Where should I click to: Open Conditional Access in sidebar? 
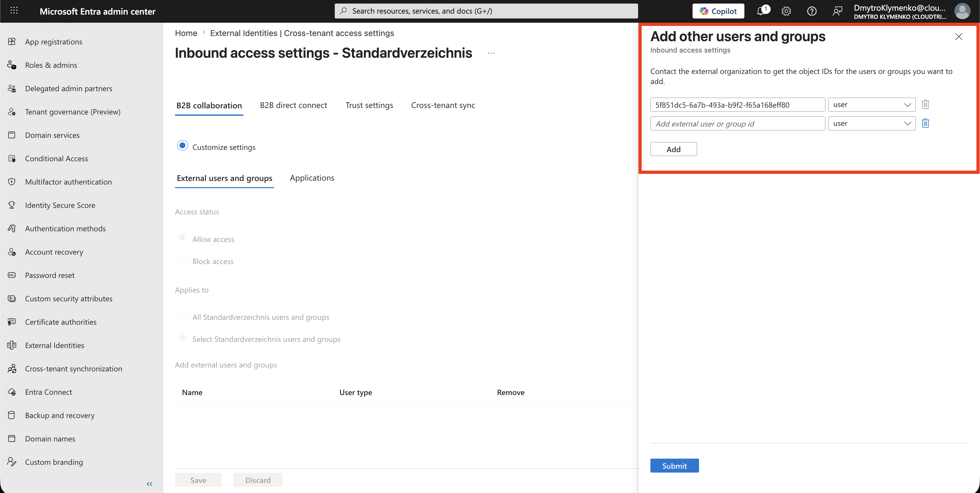click(56, 158)
